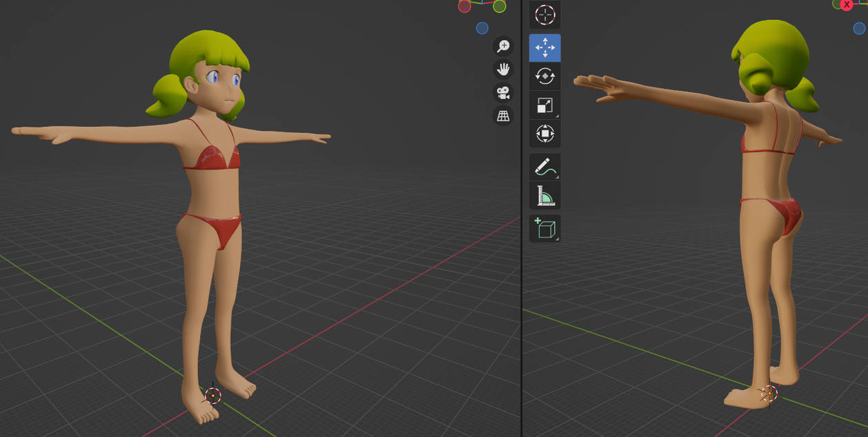
Task: Click the Add Cube tool
Action: (545, 228)
